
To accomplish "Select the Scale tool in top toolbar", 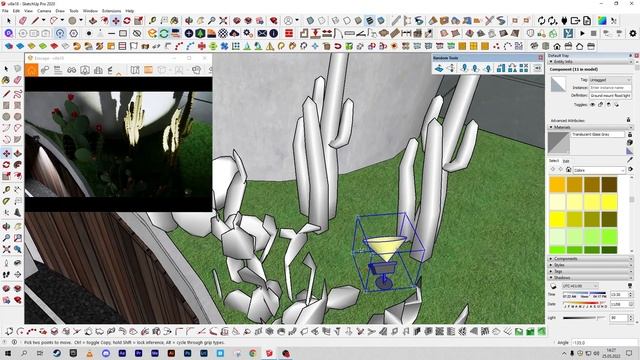I will (x=139, y=20).
